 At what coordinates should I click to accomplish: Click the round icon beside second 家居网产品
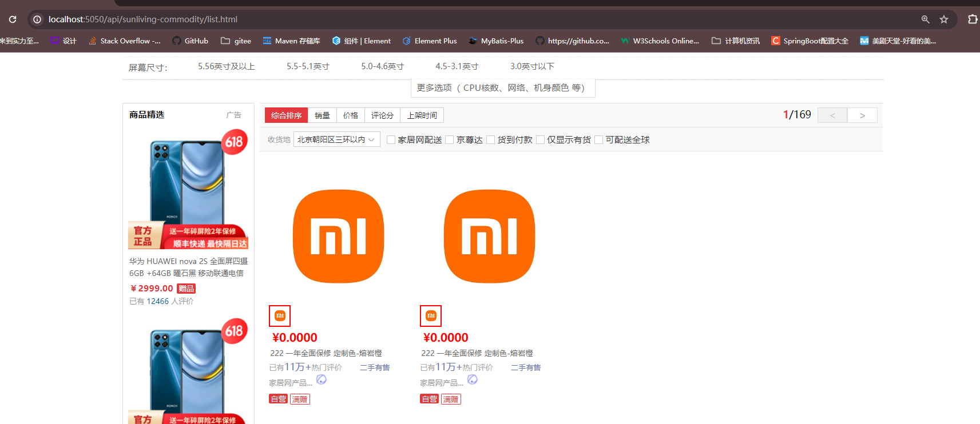[473, 379]
